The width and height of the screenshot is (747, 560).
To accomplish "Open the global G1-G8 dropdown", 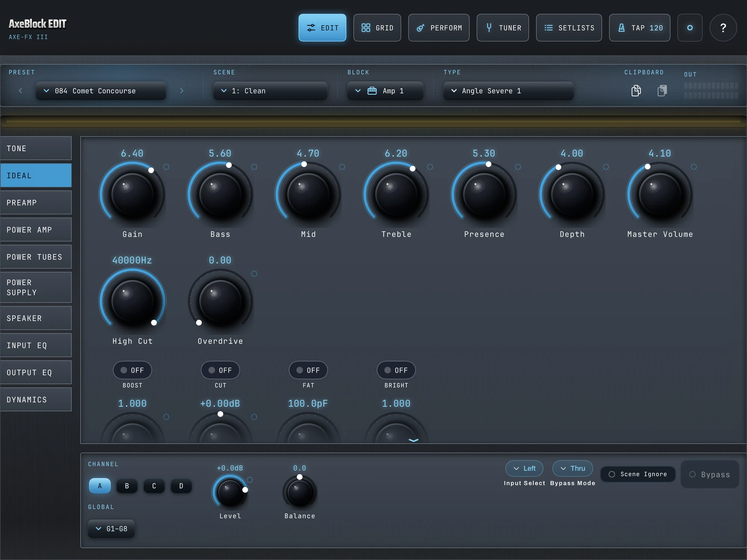I will pyautogui.click(x=111, y=529).
